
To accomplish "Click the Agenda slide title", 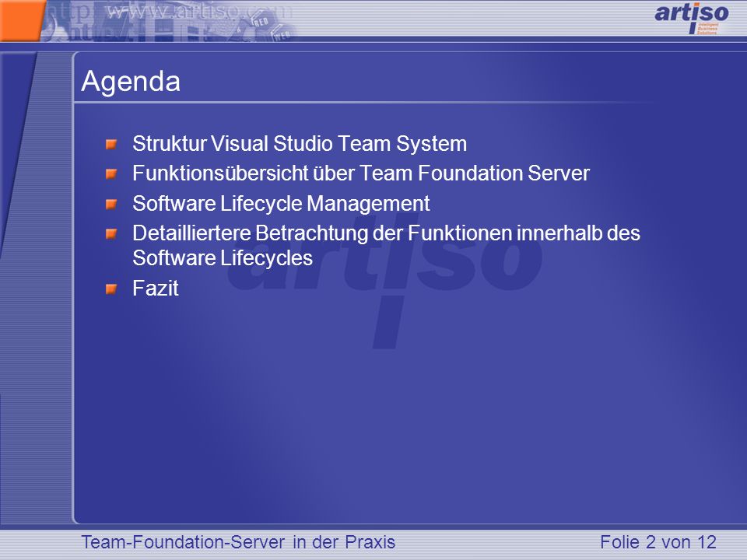I will pyautogui.click(x=131, y=82).
